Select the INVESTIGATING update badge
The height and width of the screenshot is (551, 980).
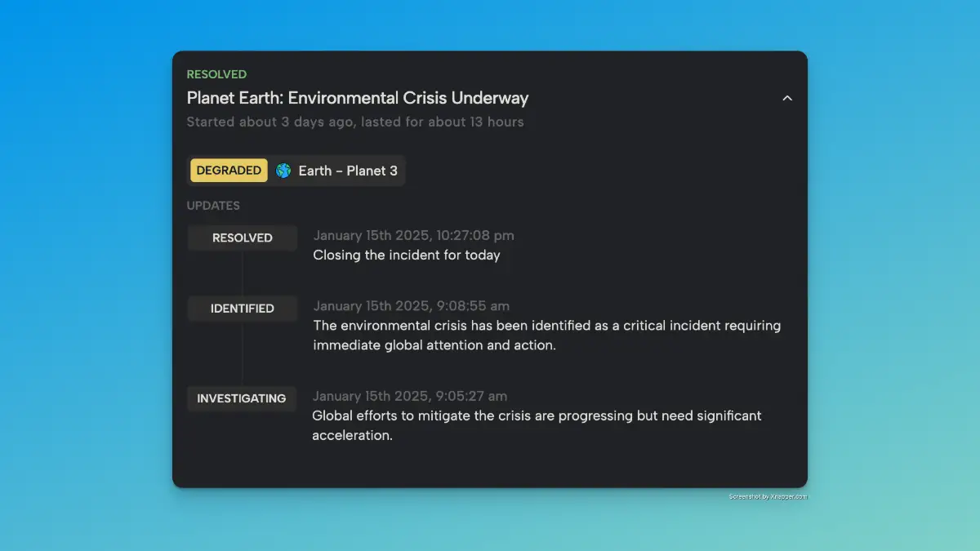[x=242, y=399]
